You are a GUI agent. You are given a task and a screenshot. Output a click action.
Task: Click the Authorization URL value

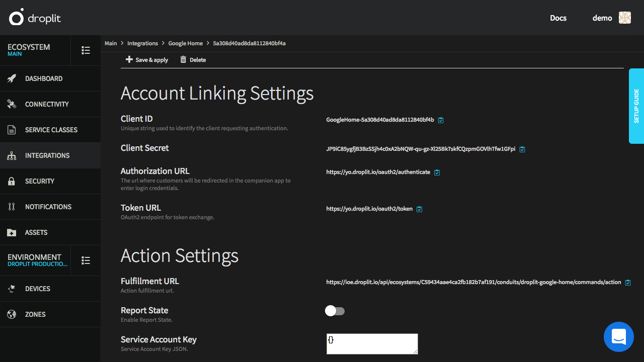[378, 172]
